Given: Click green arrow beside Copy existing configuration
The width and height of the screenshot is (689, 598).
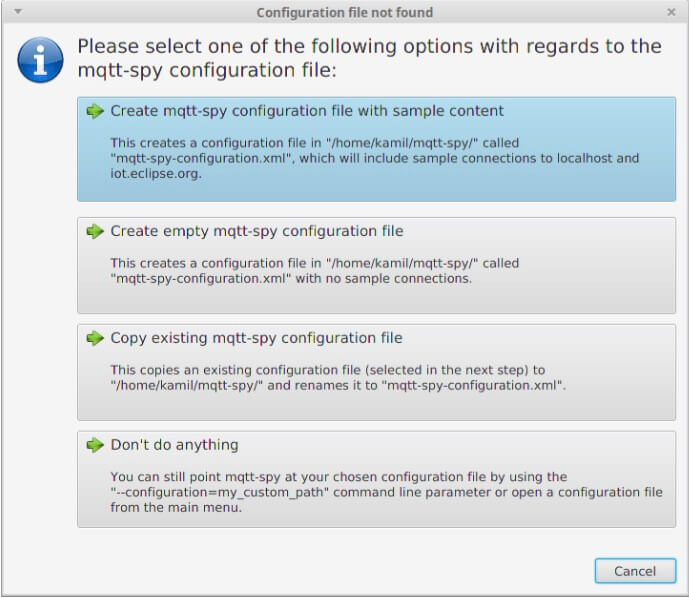Looking at the screenshot, I should point(95,338).
